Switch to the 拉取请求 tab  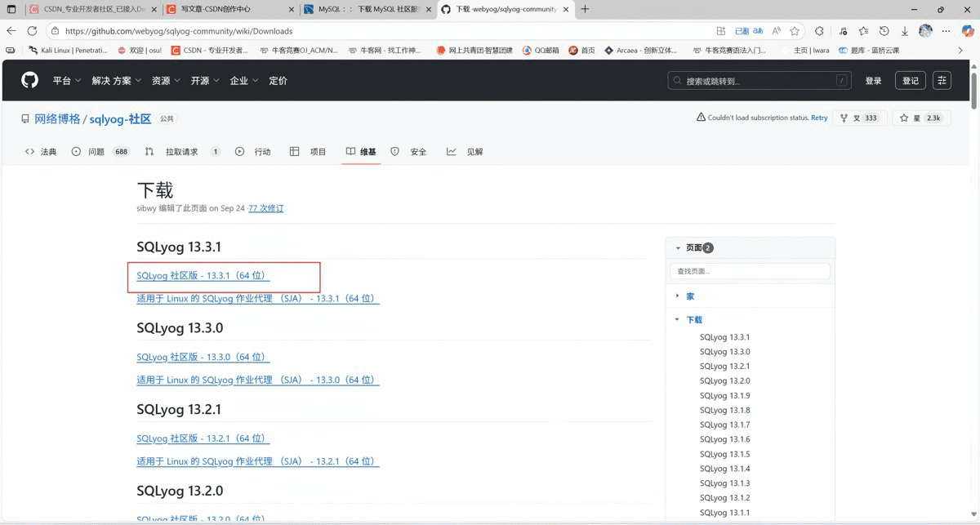coord(182,152)
